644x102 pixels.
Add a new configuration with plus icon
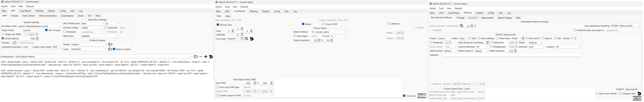pos(206,57)
